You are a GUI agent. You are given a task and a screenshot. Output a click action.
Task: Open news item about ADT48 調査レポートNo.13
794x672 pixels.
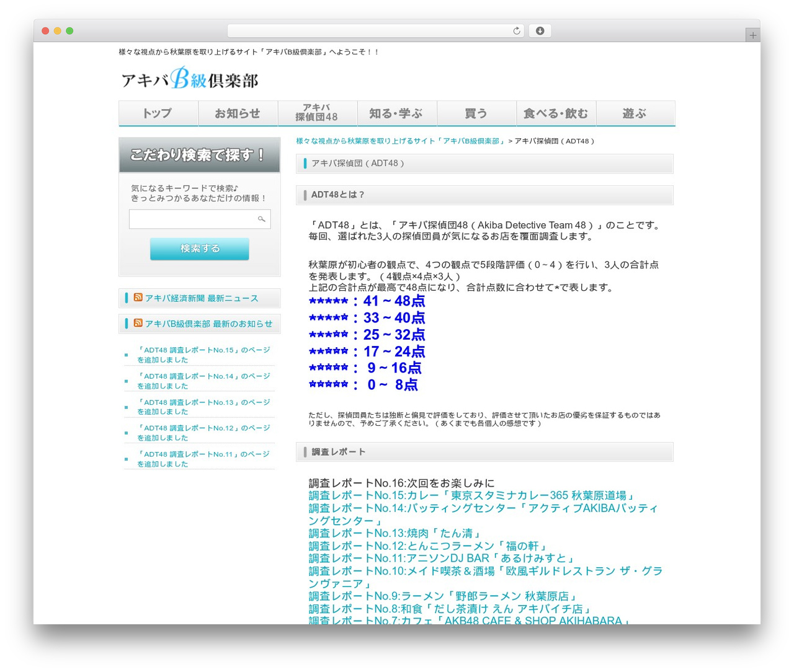click(x=203, y=407)
